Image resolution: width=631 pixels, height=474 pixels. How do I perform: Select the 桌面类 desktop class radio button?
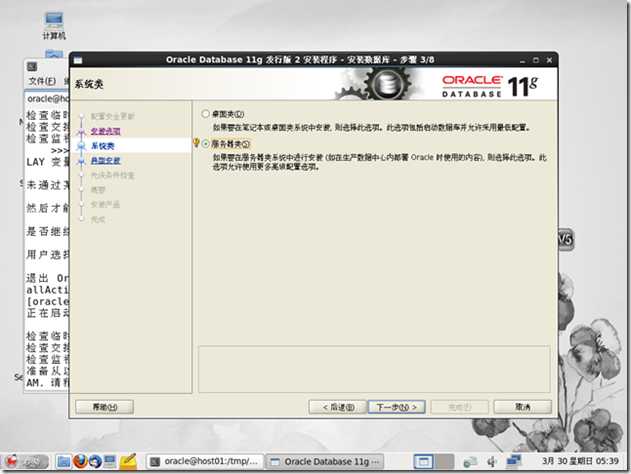205,114
